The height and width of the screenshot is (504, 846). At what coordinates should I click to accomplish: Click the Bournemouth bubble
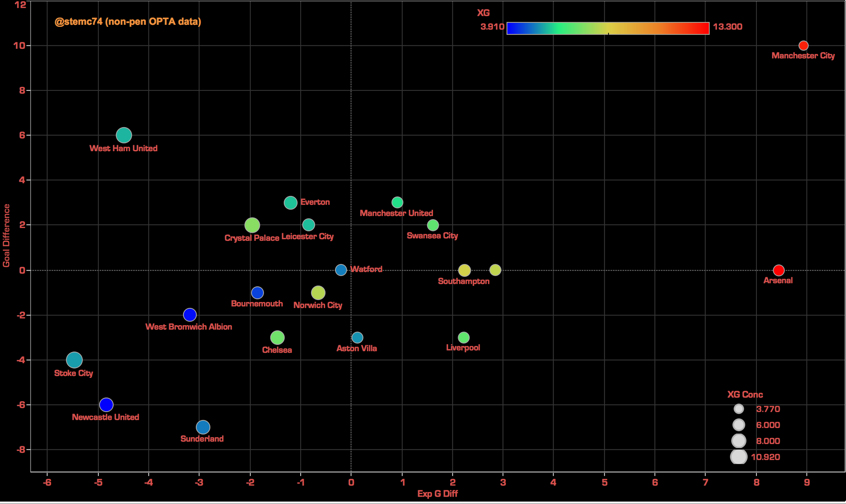tap(257, 292)
